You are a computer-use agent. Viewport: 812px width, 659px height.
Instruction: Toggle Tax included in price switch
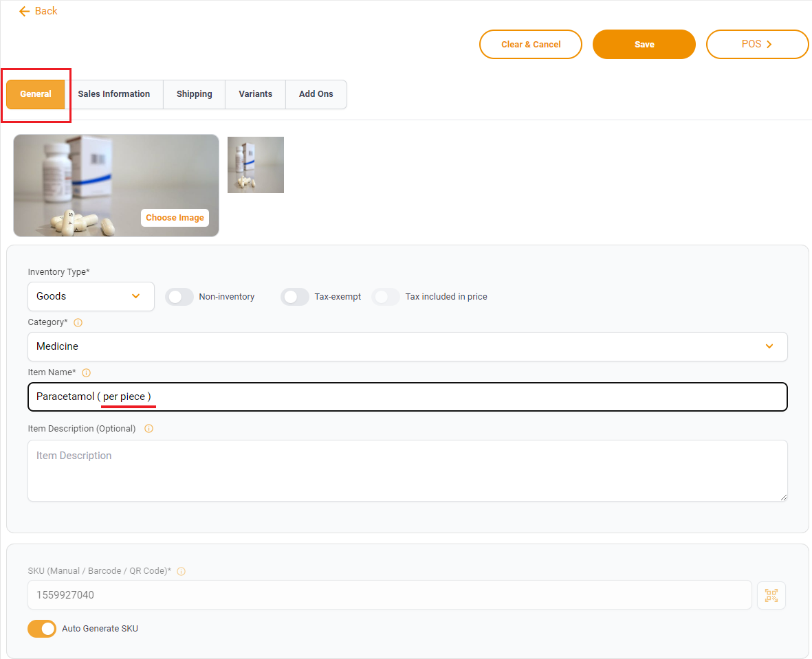point(385,297)
